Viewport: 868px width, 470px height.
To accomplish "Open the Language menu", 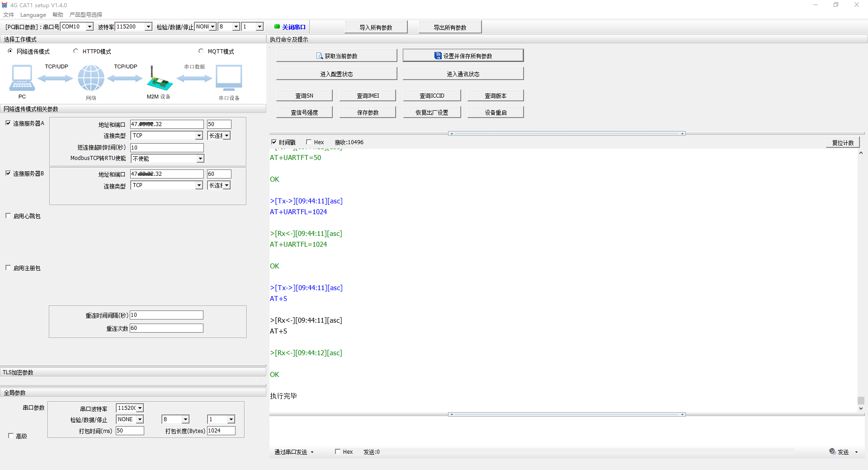I will 33,15.
